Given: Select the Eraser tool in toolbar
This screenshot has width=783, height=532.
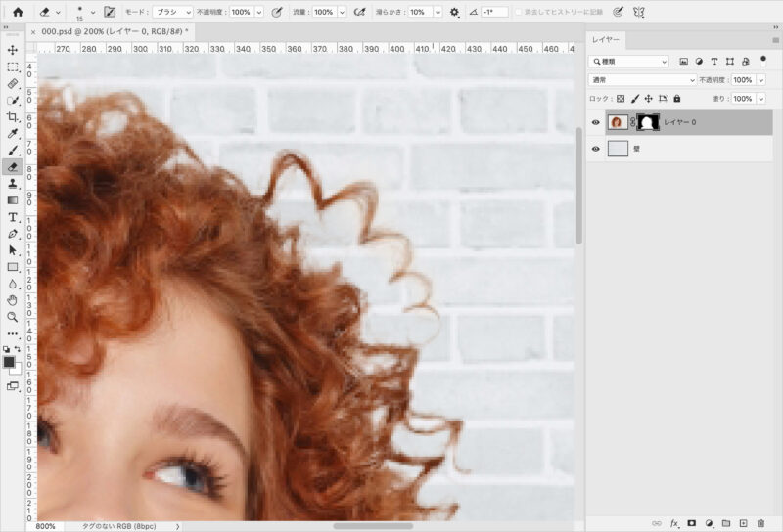Looking at the screenshot, I should (x=13, y=166).
